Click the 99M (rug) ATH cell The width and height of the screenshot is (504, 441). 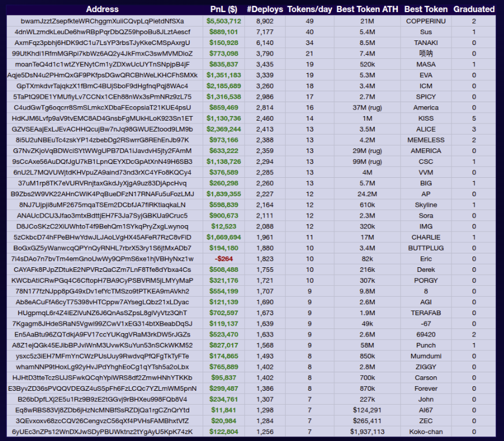367,162
